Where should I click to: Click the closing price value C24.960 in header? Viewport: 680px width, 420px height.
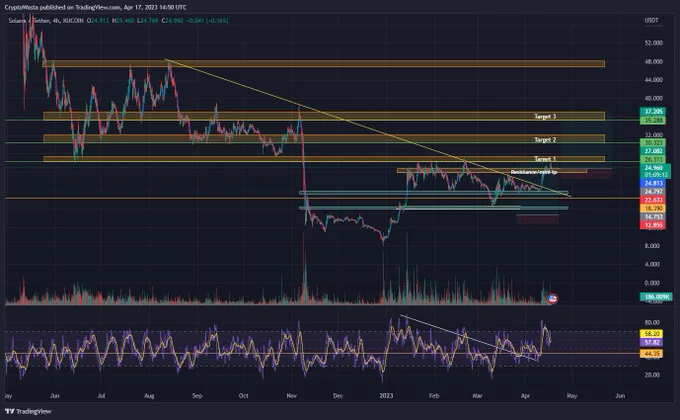pyautogui.click(x=173, y=20)
